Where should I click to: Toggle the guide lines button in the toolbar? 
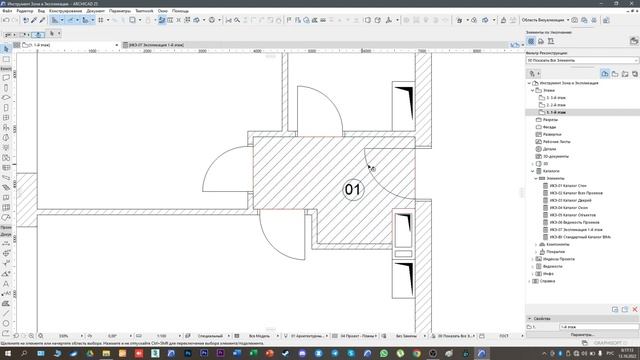(55, 20)
